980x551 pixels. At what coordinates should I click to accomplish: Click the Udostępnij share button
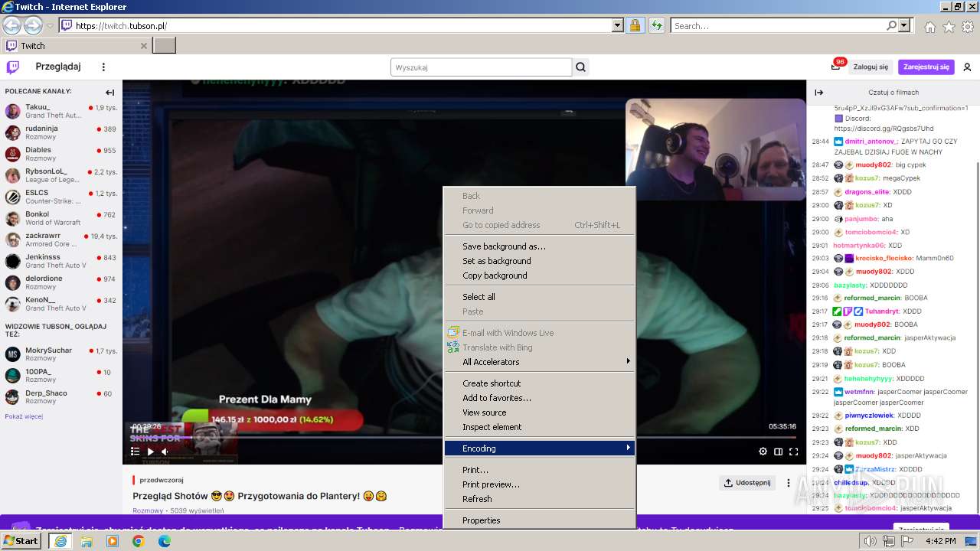tap(747, 483)
